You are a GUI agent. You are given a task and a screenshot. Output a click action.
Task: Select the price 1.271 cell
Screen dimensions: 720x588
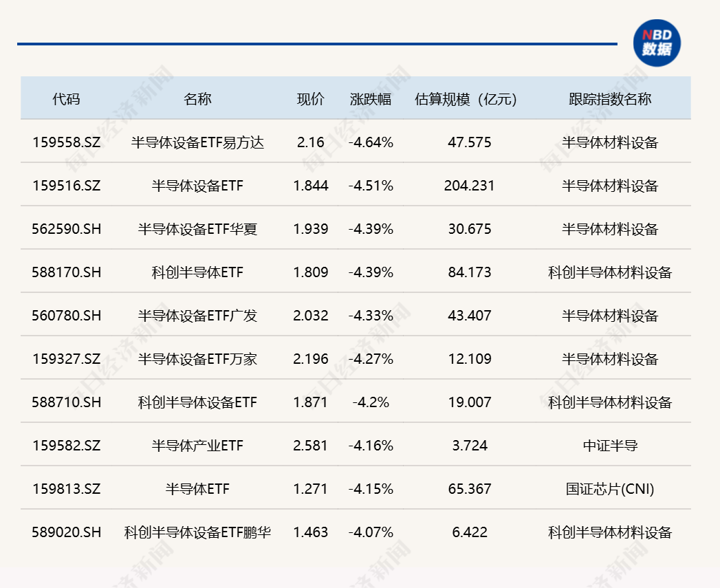click(311, 489)
